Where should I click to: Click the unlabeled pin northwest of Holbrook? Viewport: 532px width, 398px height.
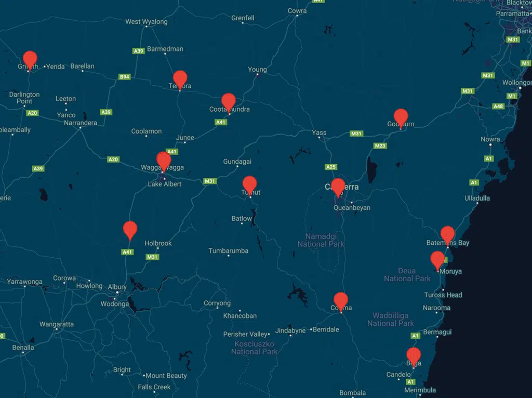coord(130,229)
